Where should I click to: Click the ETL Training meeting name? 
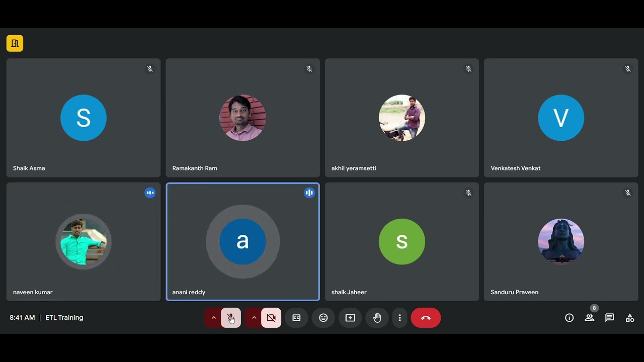click(x=64, y=318)
